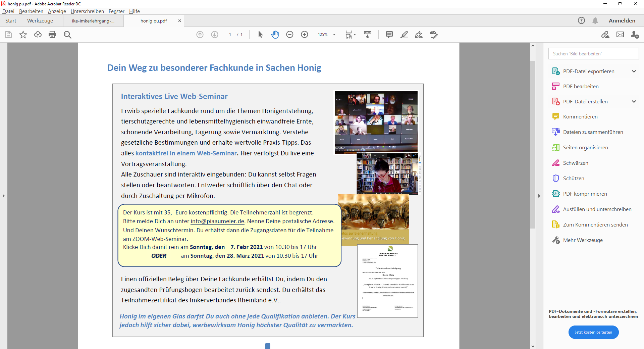The width and height of the screenshot is (644, 349).
Task: Open the Anzeige menu
Action: coord(57,11)
